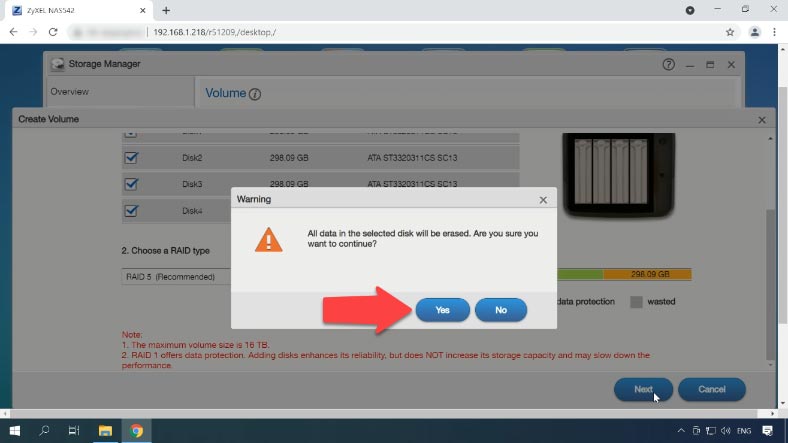788x443 pixels.
Task: Click the ENG language indicator
Action: [x=744, y=431]
